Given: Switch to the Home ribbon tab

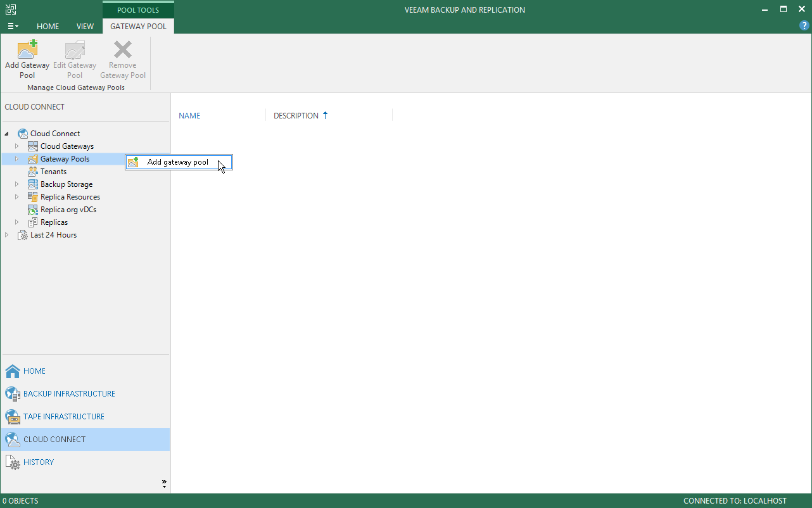Looking at the screenshot, I should click(x=48, y=26).
